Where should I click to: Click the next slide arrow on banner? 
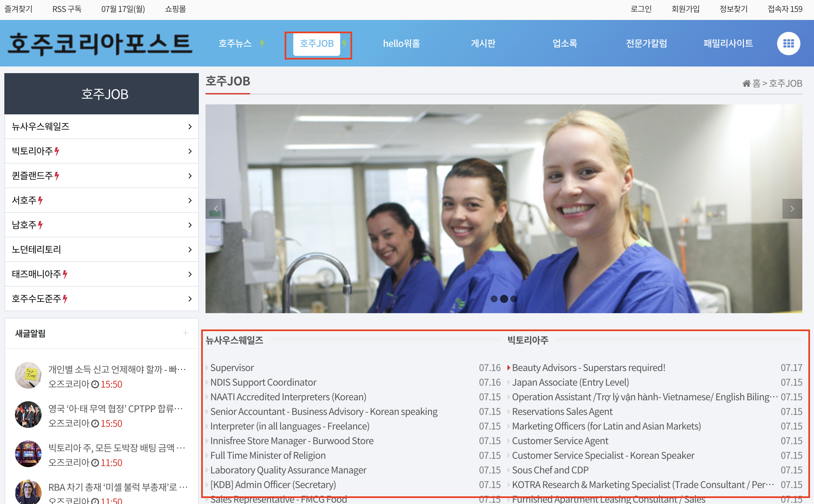pyautogui.click(x=792, y=209)
